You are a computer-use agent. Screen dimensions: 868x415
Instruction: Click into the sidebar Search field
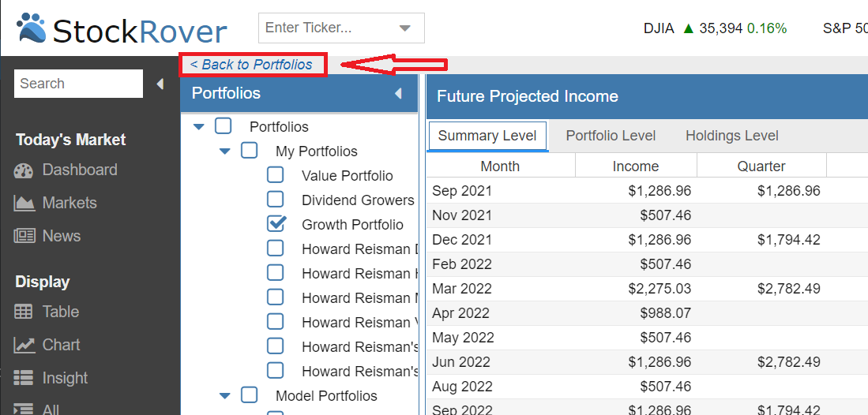pos(78,84)
